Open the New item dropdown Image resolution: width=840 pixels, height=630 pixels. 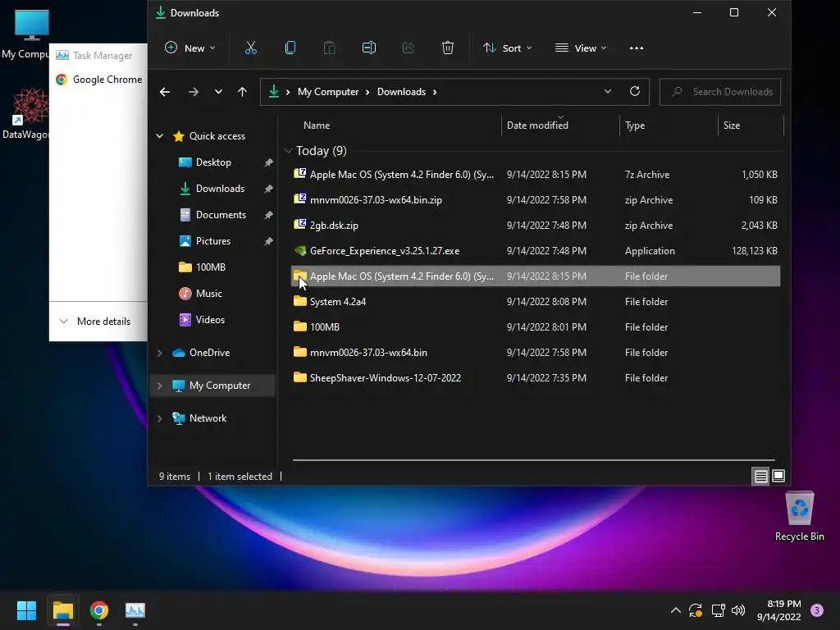[190, 48]
